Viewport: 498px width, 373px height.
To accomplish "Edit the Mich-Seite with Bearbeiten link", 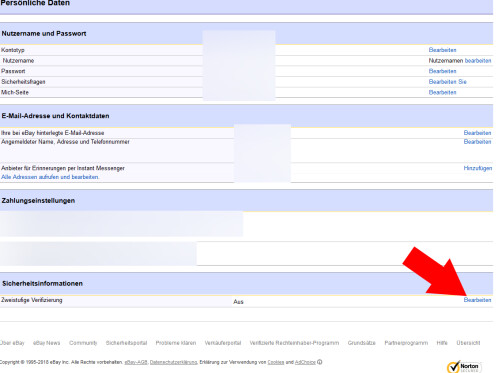I will click(x=442, y=93).
